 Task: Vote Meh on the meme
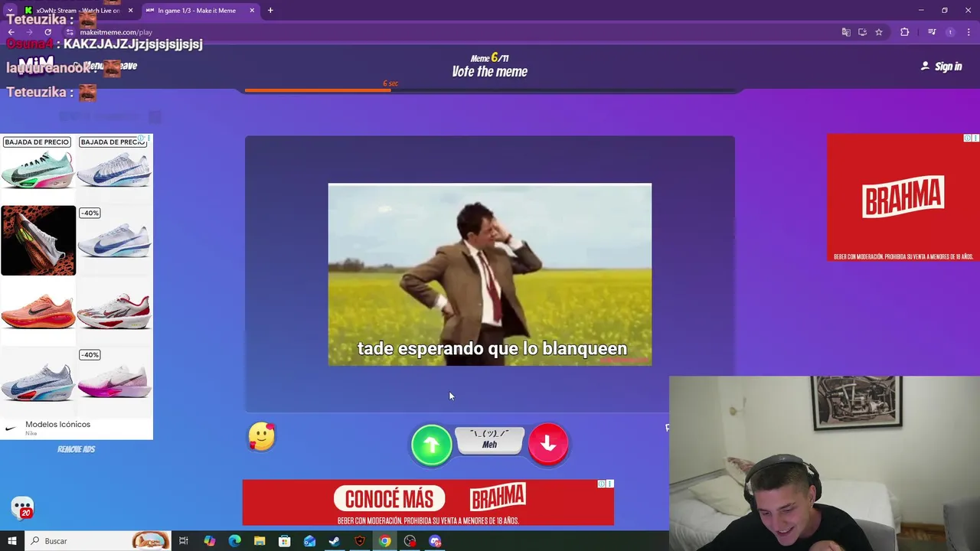(x=489, y=440)
